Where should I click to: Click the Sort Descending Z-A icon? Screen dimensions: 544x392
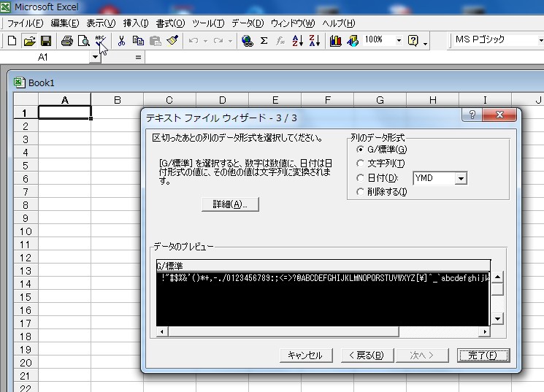point(314,41)
